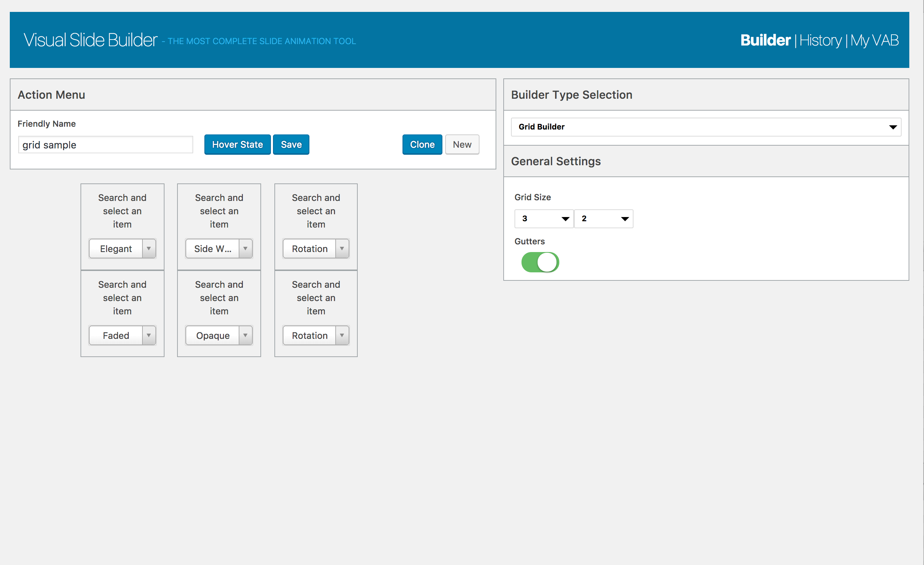Open the Faded cell dropdown arrow
The width and height of the screenshot is (924, 565).
tap(148, 335)
